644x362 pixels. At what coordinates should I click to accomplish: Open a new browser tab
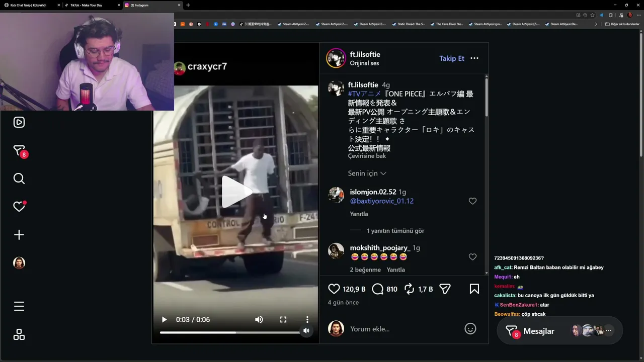188,5
